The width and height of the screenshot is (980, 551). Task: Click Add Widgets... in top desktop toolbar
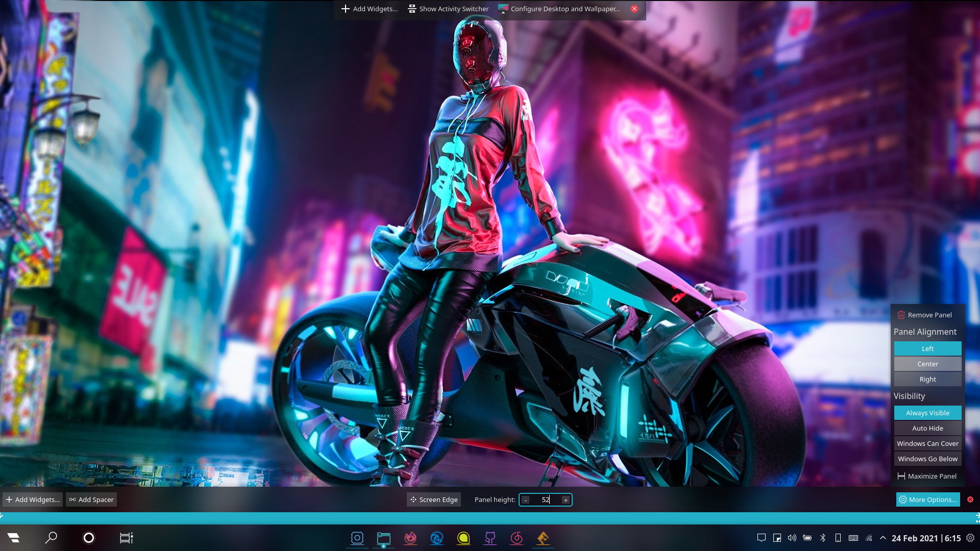[369, 9]
